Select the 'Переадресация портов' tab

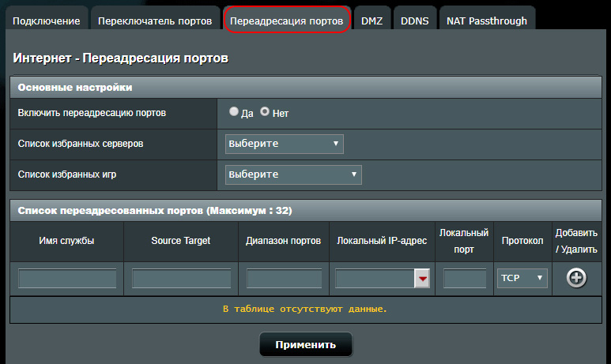pyautogui.click(x=287, y=21)
